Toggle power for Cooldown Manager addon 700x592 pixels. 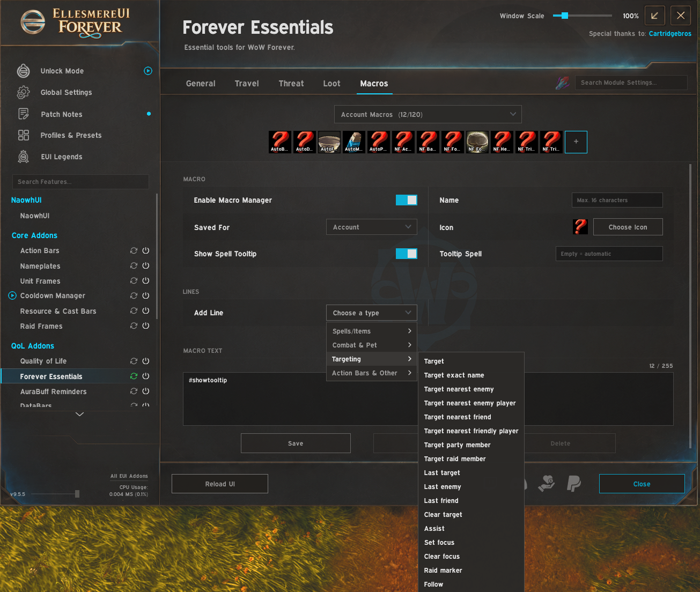pyautogui.click(x=146, y=295)
